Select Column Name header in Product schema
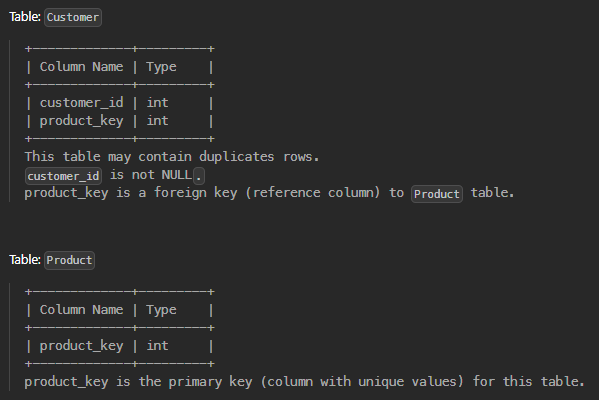The image size is (599, 400). (x=81, y=310)
